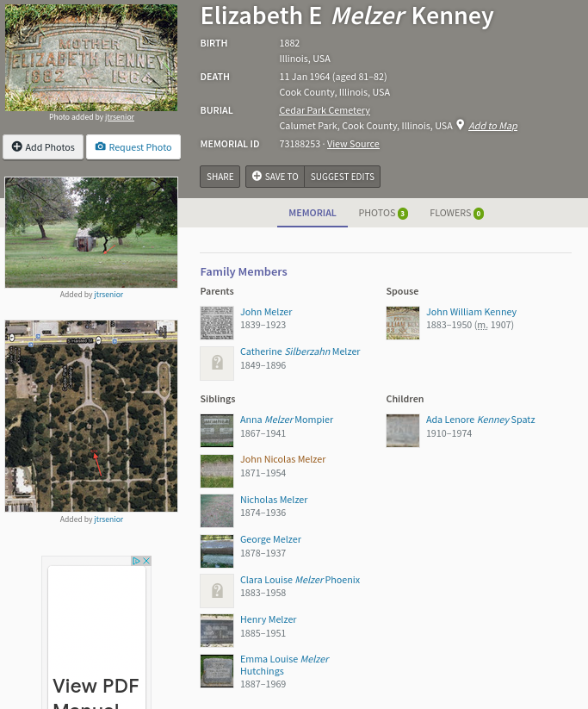Click the Add to Map link
The image size is (588, 709).
pos(493,126)
